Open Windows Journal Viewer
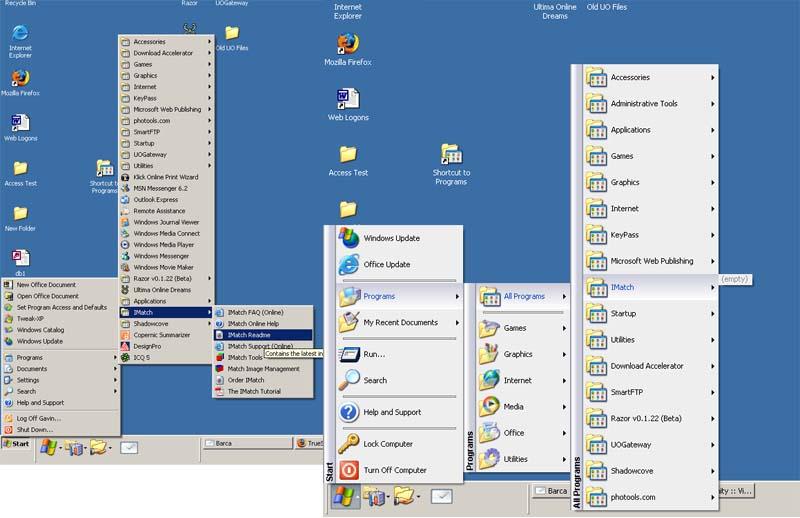The image size is (800, 518). coord(166,222)
